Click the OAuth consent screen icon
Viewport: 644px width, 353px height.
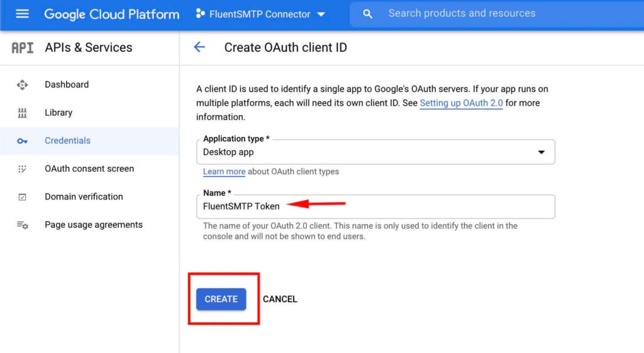(x=22, y=169)
